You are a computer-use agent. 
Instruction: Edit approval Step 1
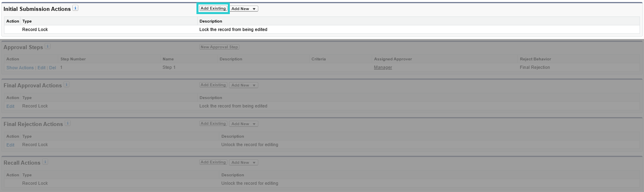(x=41, y=68)
